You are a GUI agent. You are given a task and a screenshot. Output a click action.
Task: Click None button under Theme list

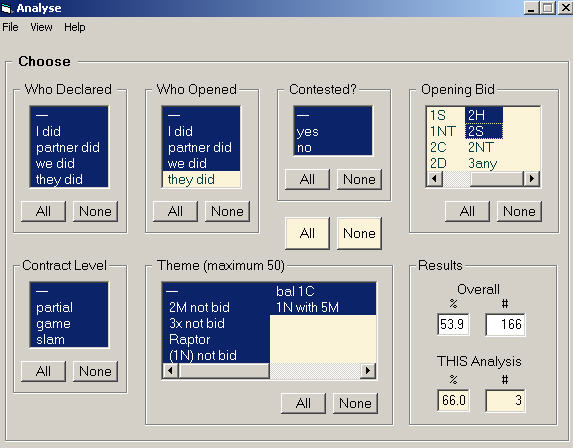point(355,403)
